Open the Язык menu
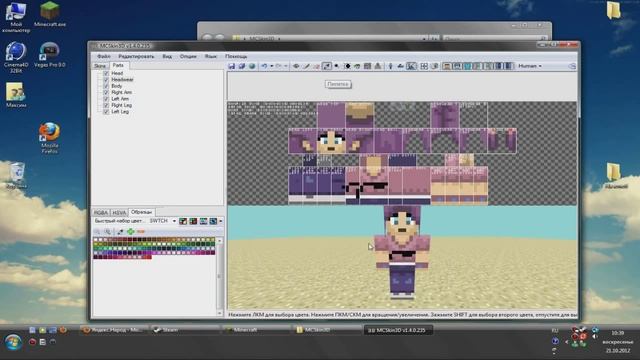This screenshot has width=640, height=360. click(x=211, y=56)
